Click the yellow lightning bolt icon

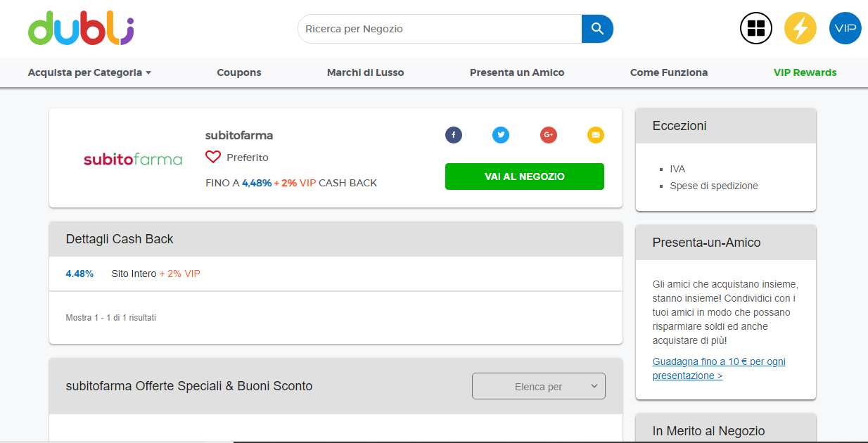(800, 28)
